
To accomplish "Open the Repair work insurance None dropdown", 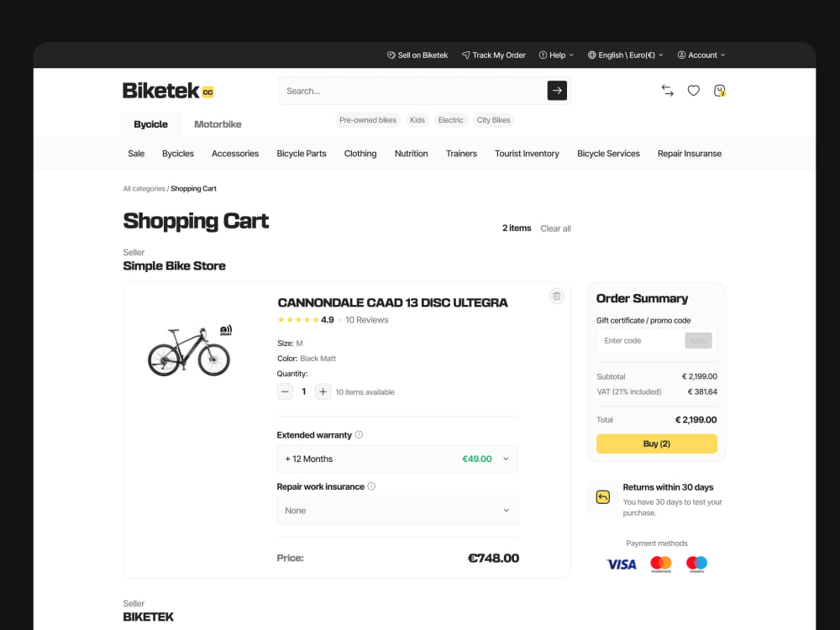I will pos(397,510).
